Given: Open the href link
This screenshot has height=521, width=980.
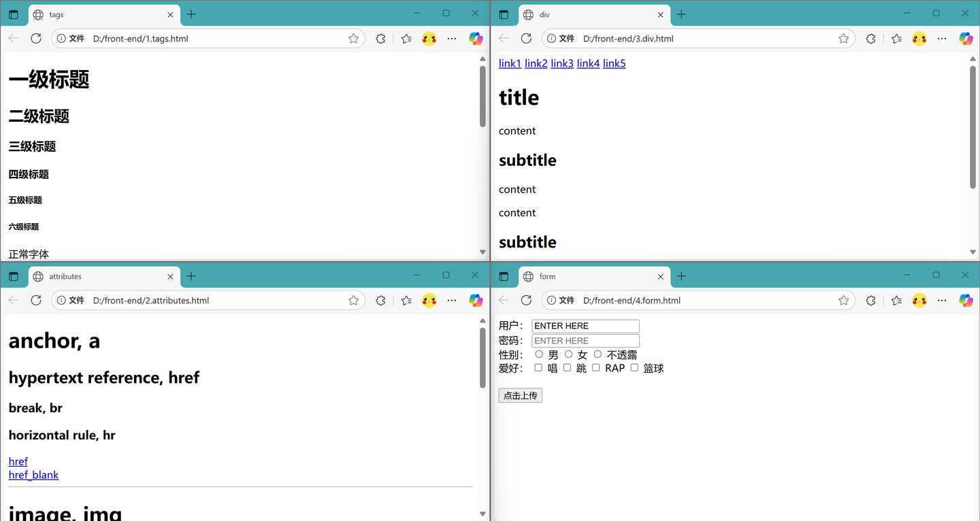Looking at the screenshot, I should pos(18,461).
